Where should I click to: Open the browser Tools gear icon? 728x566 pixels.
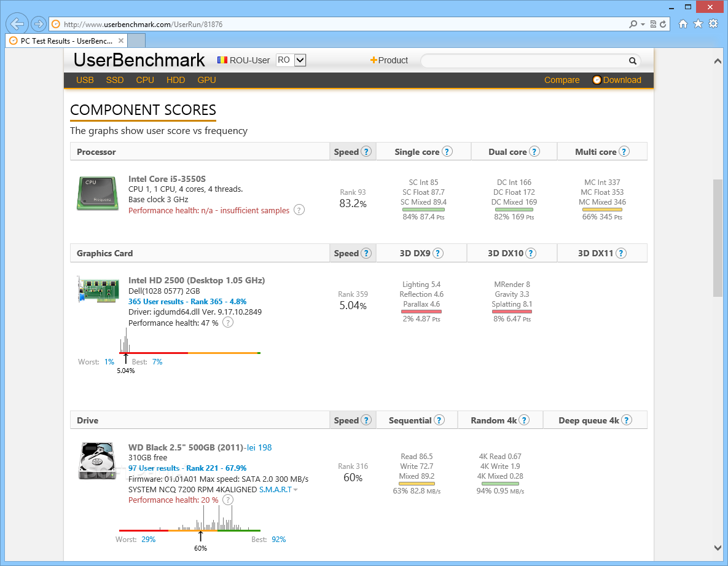coord(713,24)
